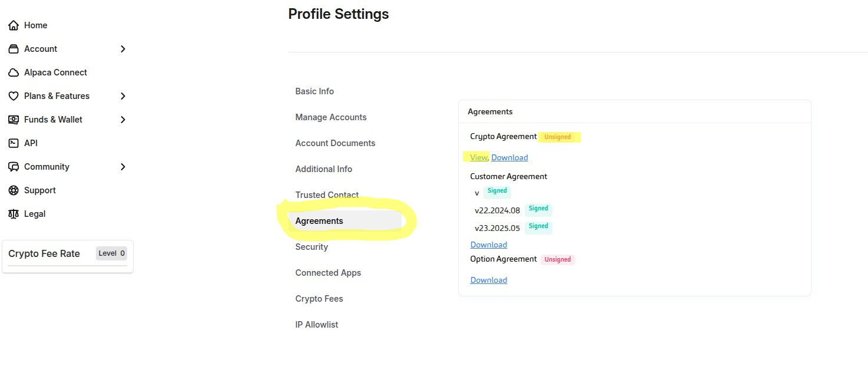This screenshot has height=373, width=868.
Task: Click the Support lifebuoy icon
Action: click(14, 190)
